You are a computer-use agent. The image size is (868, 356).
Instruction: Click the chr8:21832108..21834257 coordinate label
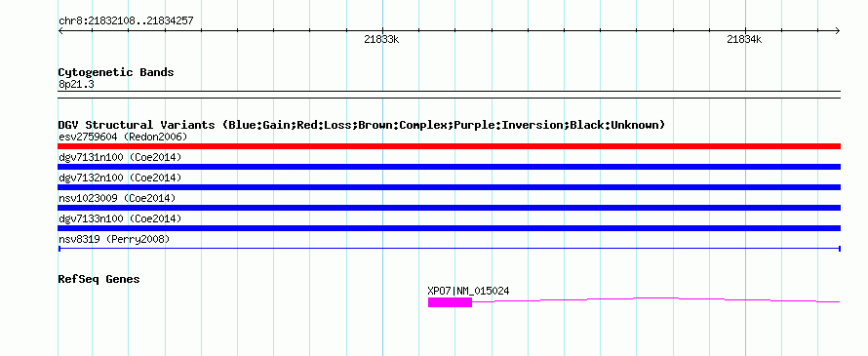click(126, 21)
